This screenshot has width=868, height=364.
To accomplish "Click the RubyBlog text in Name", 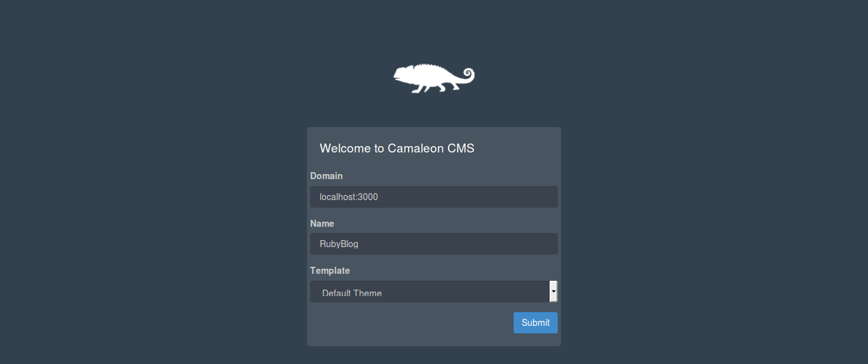I will point(339,244).
